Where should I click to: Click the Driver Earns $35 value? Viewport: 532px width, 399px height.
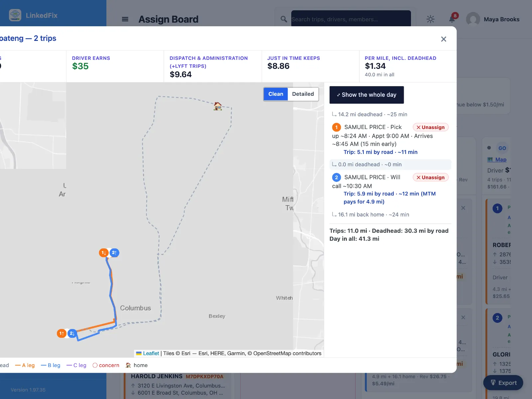click(80, 66)
